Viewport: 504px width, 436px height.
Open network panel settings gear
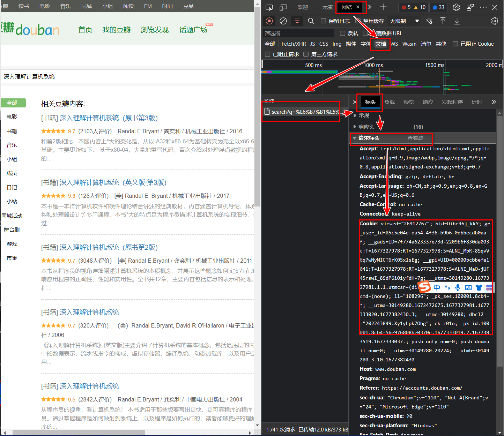495,21
